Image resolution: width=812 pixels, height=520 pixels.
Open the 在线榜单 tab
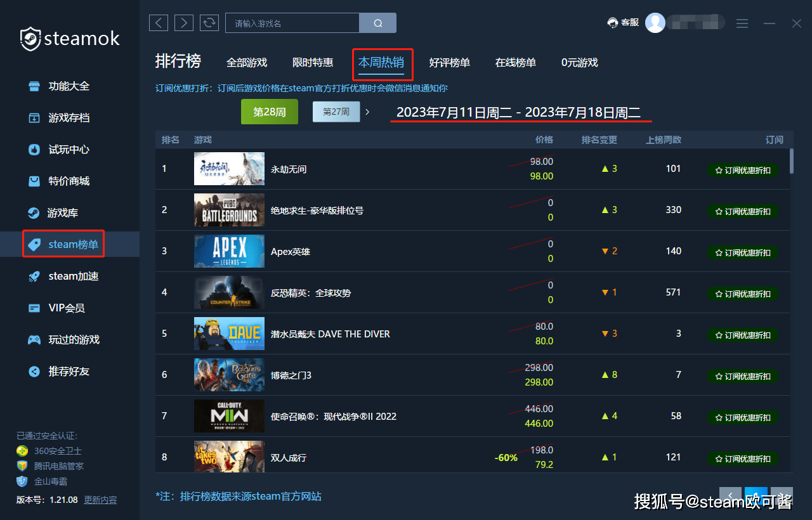tap(516, 63)
